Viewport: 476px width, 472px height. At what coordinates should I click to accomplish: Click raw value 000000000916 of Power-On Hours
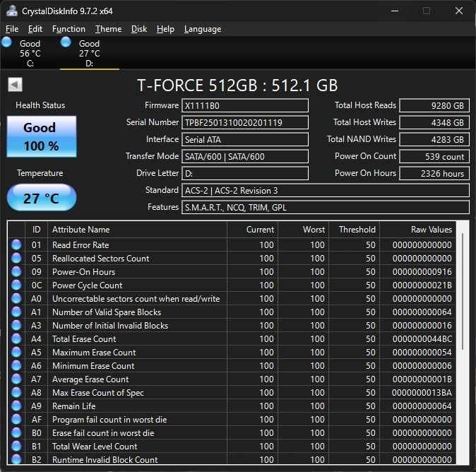coord(422,272)
